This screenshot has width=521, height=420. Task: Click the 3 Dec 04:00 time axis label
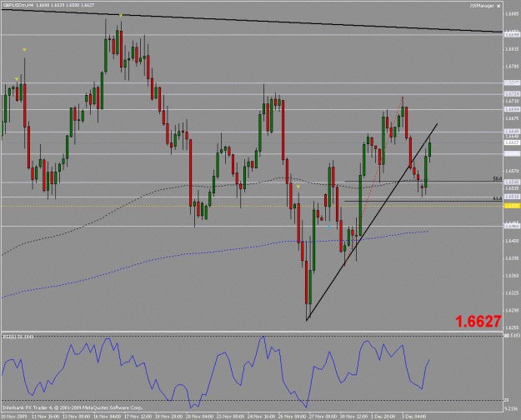tap(413, 417)
